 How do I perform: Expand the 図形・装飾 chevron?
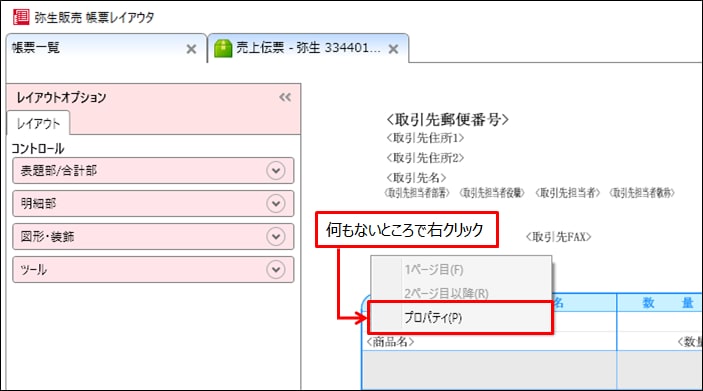pos(276,236)
